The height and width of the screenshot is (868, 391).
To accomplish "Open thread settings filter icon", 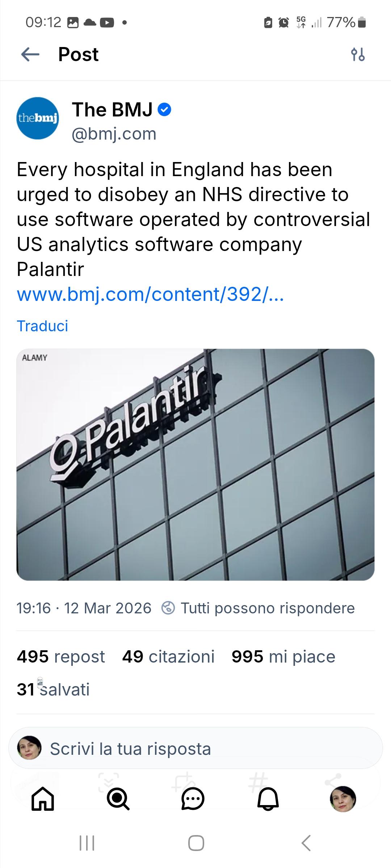I will 358,55.
